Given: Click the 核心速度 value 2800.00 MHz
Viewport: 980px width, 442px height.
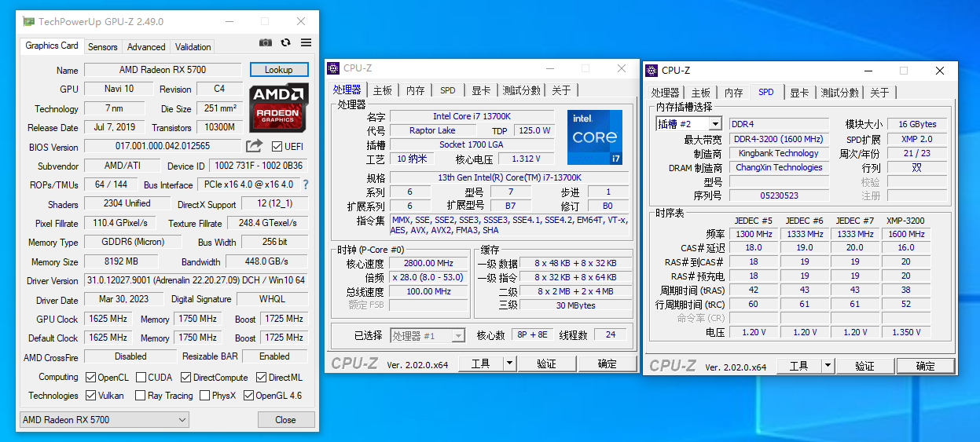Looking at the screenshot, I should [428, 264].
